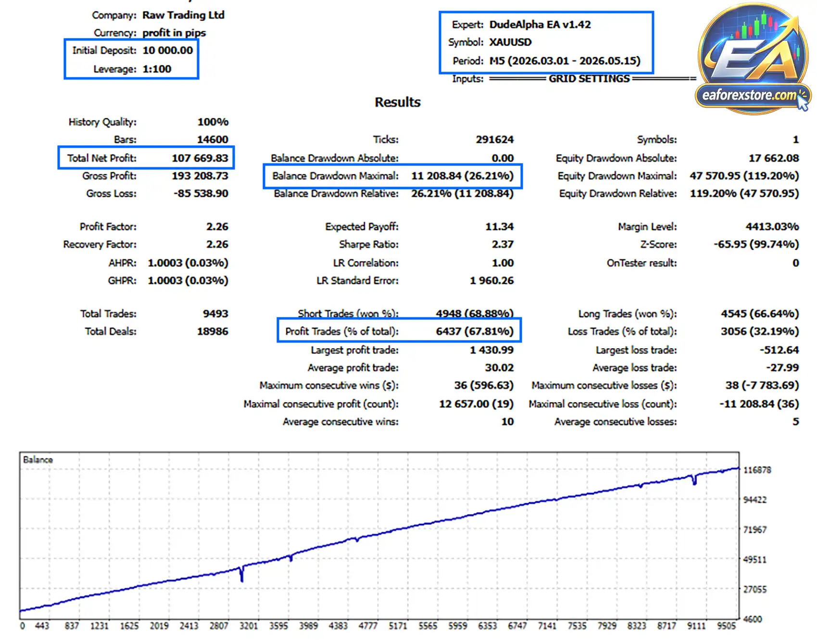Select the Short Trades value 4948 (68.88%)
Viewport: 817px width, 644px height.
tap(475, 314)
